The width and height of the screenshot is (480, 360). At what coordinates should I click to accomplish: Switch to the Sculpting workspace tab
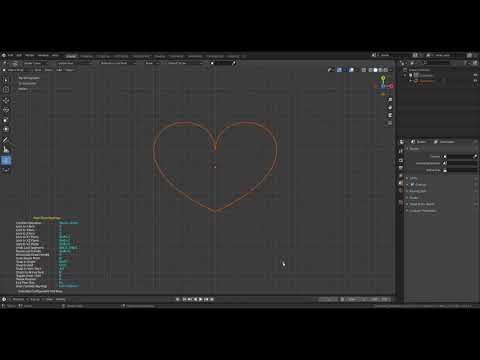click(103, 56)
